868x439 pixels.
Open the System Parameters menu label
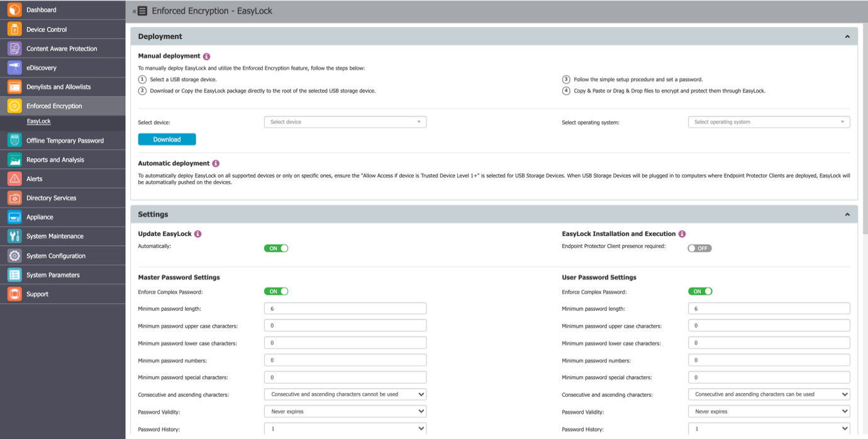click(53, 275)
